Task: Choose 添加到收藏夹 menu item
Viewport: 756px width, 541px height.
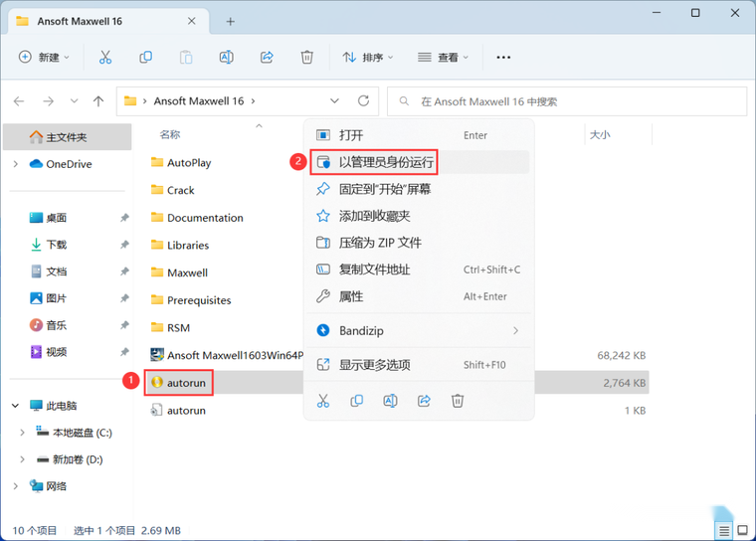Action: [x=419, y=216]
